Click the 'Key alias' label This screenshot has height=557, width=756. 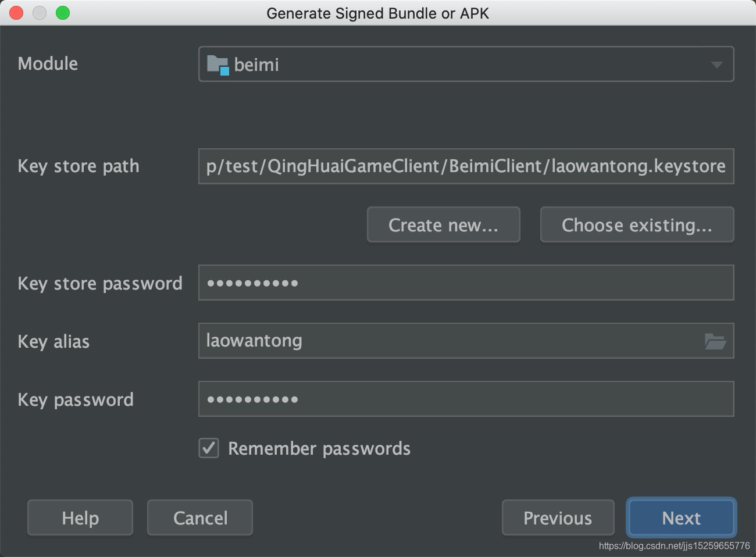(54, 342)
